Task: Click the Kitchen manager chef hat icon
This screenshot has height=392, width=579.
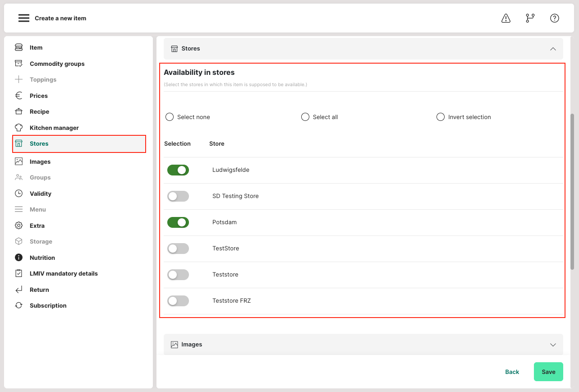Action: 18,128
